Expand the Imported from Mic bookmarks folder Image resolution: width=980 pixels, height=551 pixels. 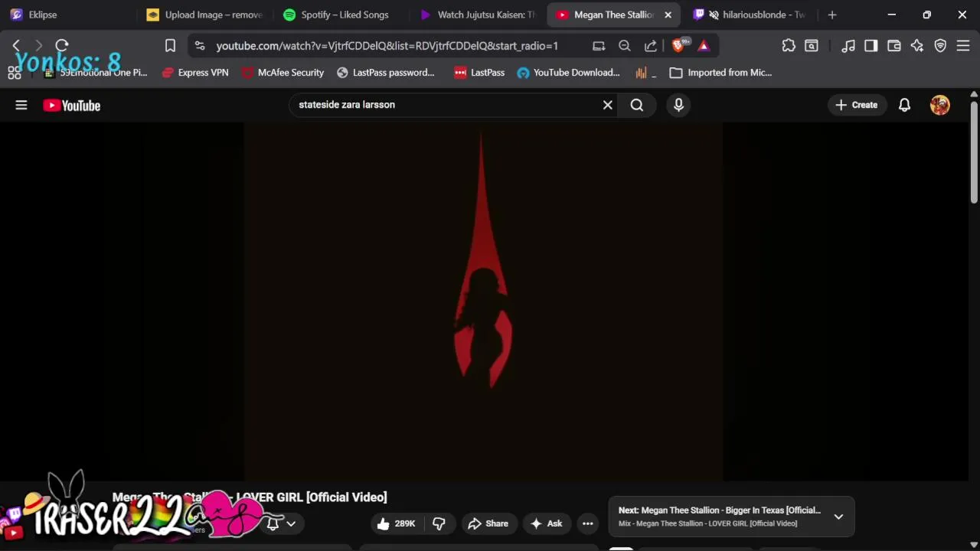(721, 73)
